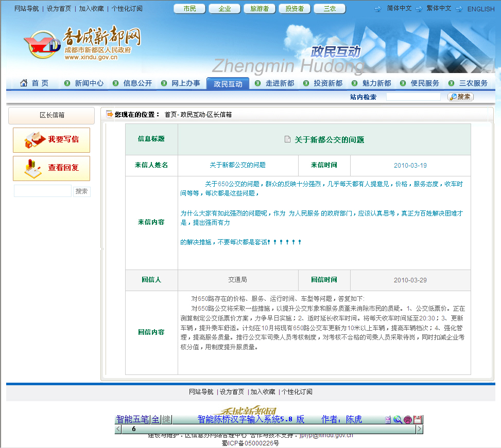Screen dimensions: 501x448
Task: Click the green bullet icon before 走进新都
Action: point(258,83)
